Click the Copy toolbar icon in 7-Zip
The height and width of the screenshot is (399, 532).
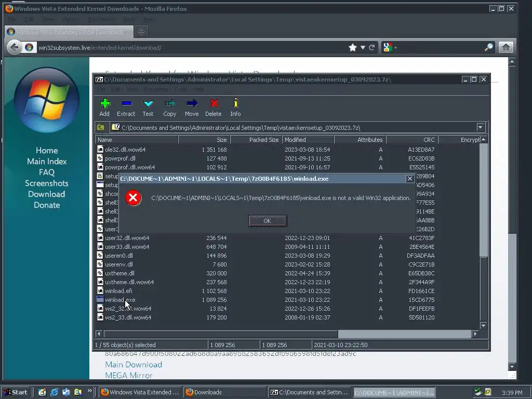tap(170, 107)
